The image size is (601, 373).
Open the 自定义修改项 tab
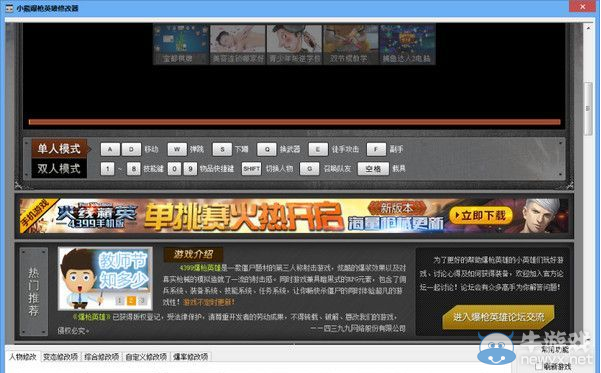pos(146,357)
